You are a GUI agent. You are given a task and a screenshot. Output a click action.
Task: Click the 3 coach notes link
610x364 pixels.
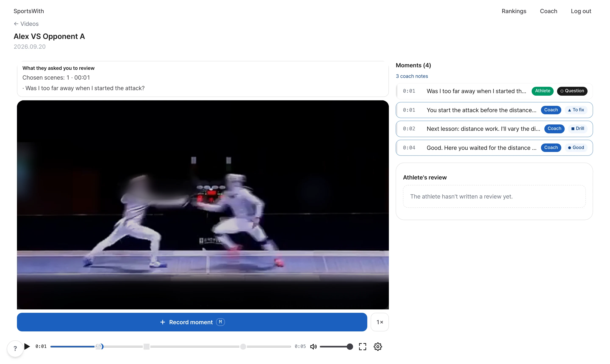[412, 76]
